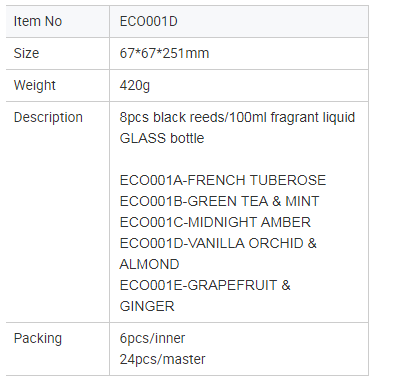Select the ECO001D item number value
Image resolution: width=405 pixels, height=381 pixels.
(149, 21)
